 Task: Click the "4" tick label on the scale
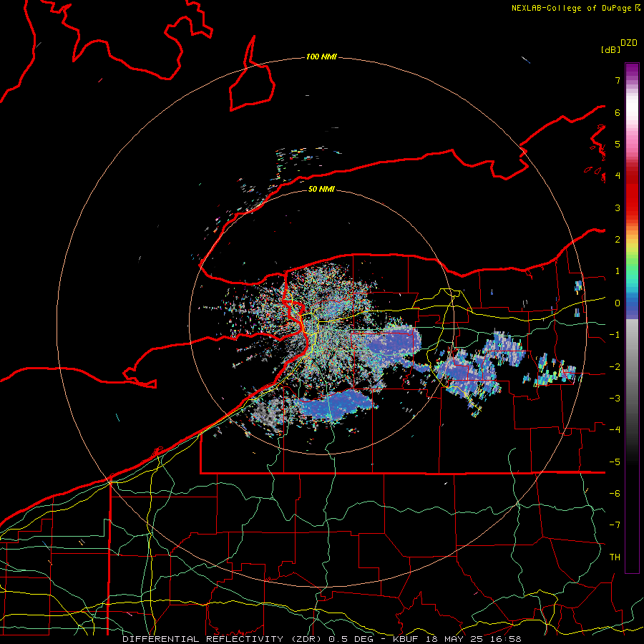618,176
